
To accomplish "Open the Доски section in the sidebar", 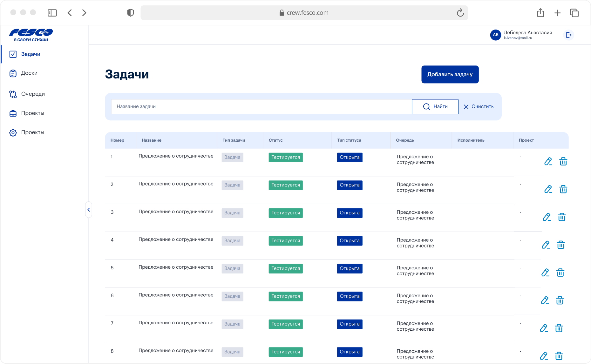I will [x=29, y=73].
